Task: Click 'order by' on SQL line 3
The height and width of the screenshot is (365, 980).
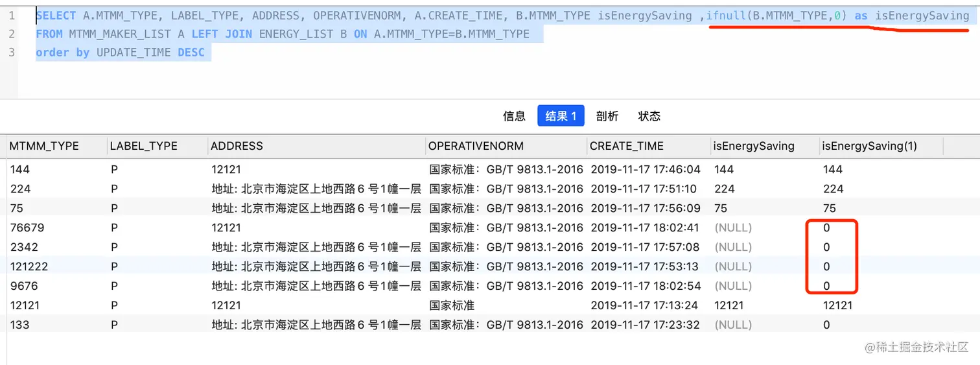Action: pos(63,53)
